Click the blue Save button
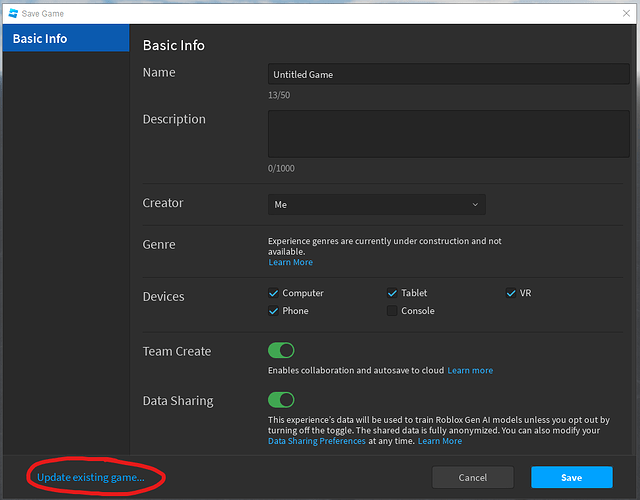 (x=571, y=478)
